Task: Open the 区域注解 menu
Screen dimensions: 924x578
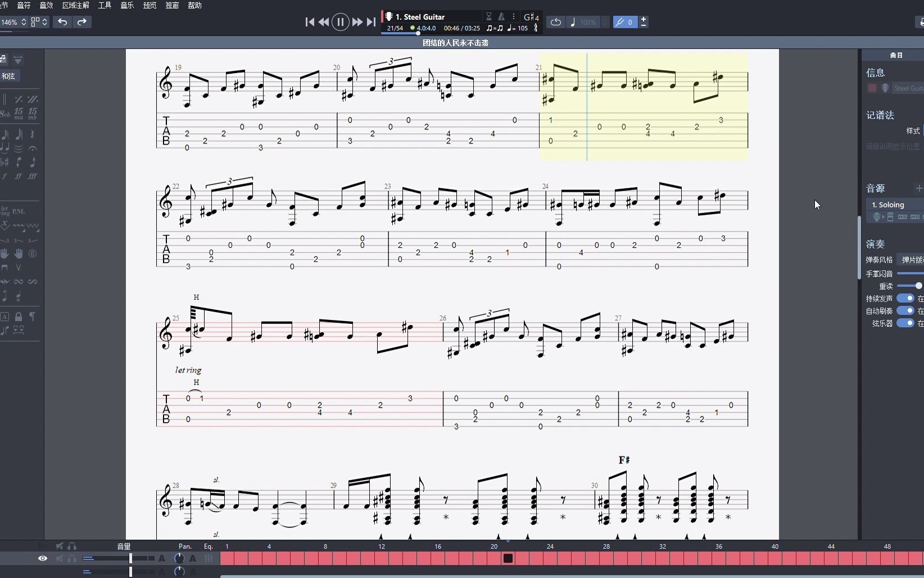Action: 76,5
